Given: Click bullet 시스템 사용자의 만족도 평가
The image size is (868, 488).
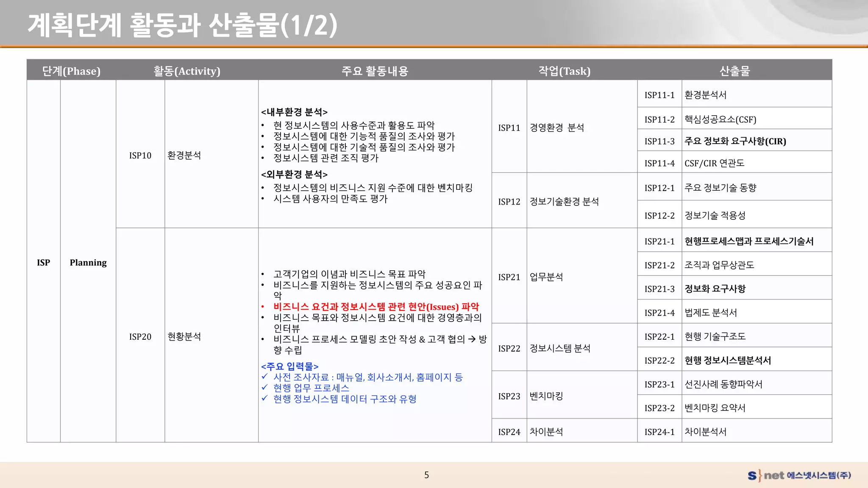Looking at the screenshot, I should point(330,199).
